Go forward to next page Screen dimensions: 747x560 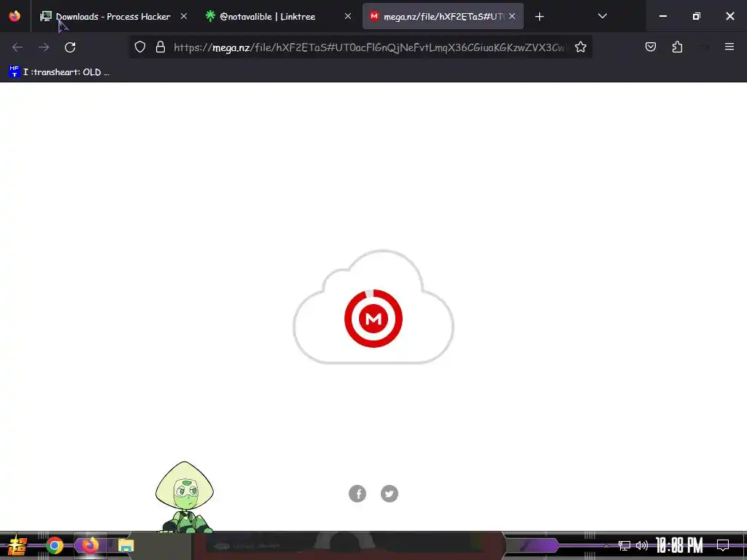[x=44, y=47]
